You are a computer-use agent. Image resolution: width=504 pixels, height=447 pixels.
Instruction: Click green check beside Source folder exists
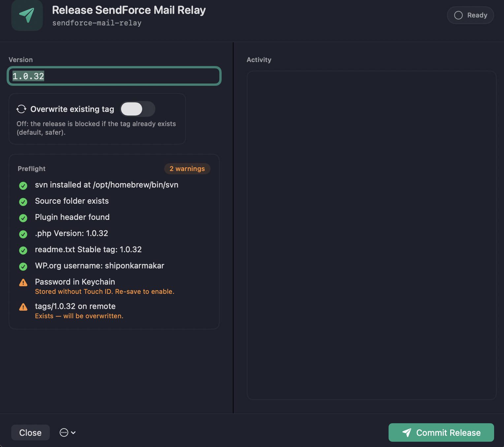(x=23, y=202)
